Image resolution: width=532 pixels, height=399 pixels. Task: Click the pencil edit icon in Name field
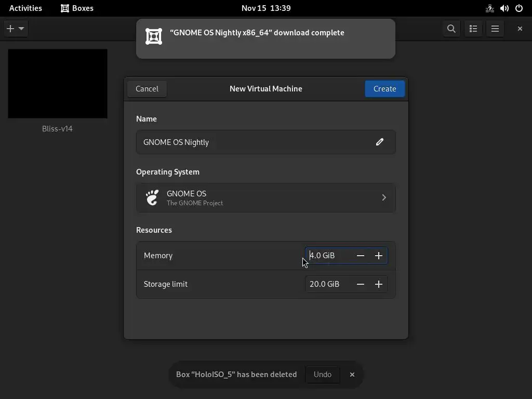tap(380, 142)
